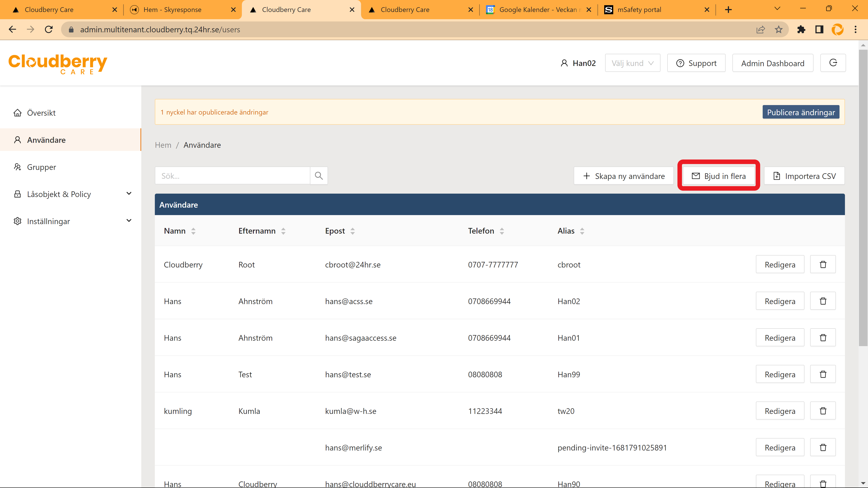The height and width of the screenshot is (488, 868).
Task: Click in the Sök search field
Action: click(233, 176)
